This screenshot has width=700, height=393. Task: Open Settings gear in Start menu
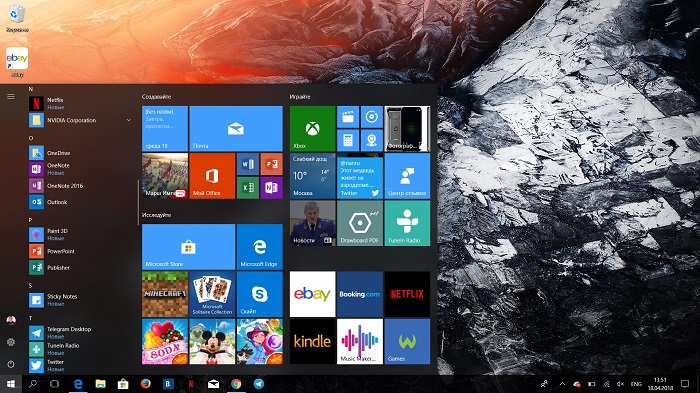11,342
